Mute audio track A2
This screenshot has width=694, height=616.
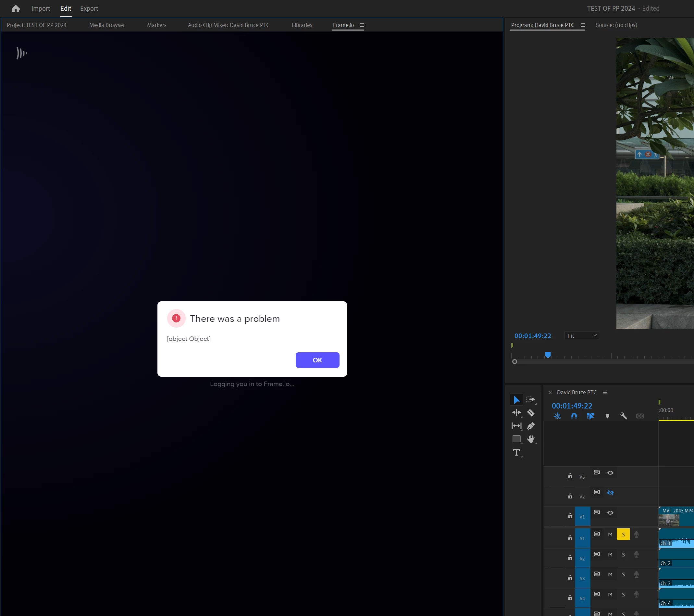610,555
